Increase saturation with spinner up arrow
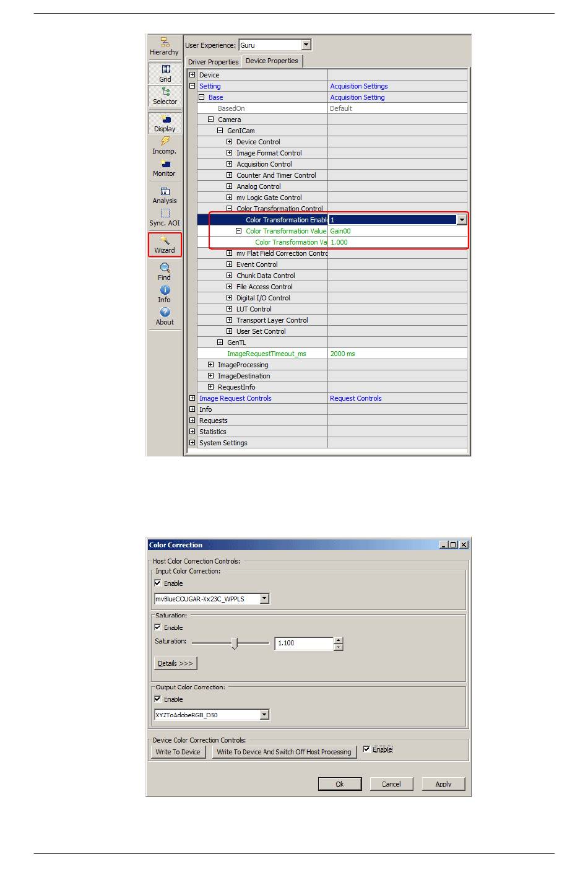 338,640
